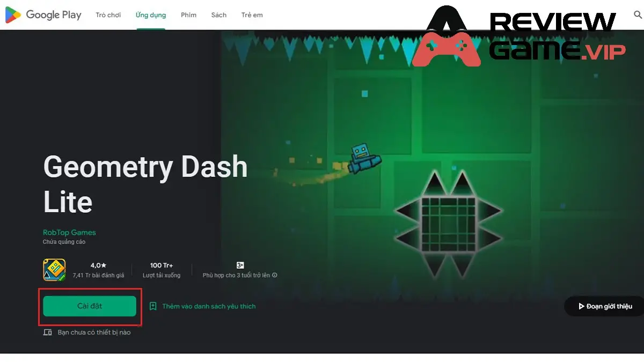Image resolution: width=644 pixels, height=362 pixels.
Task: Click the Geometry Dash Lite title
Action: tap(145, 184)
